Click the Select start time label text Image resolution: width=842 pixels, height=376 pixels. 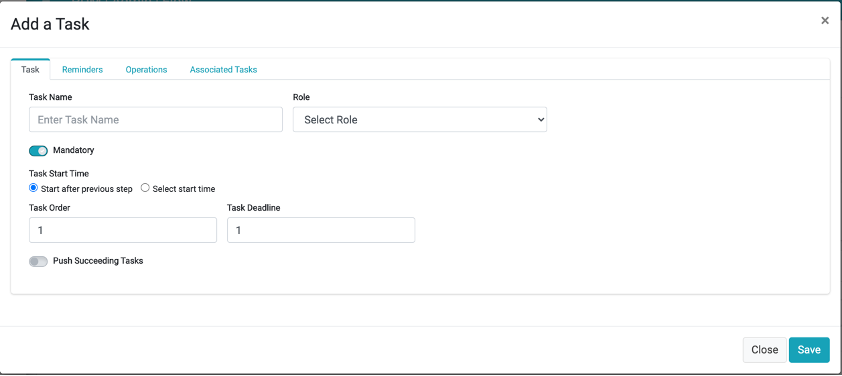(184, 189)
